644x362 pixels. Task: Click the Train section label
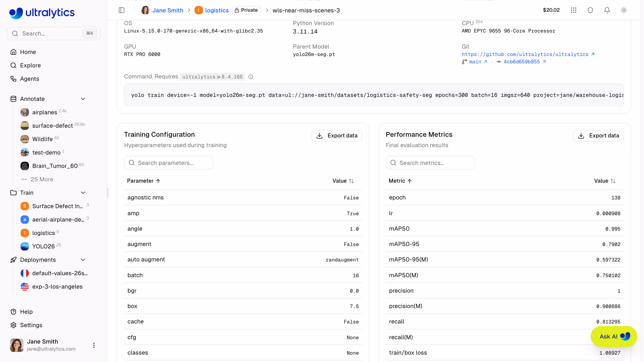click(x=27, y=193)
